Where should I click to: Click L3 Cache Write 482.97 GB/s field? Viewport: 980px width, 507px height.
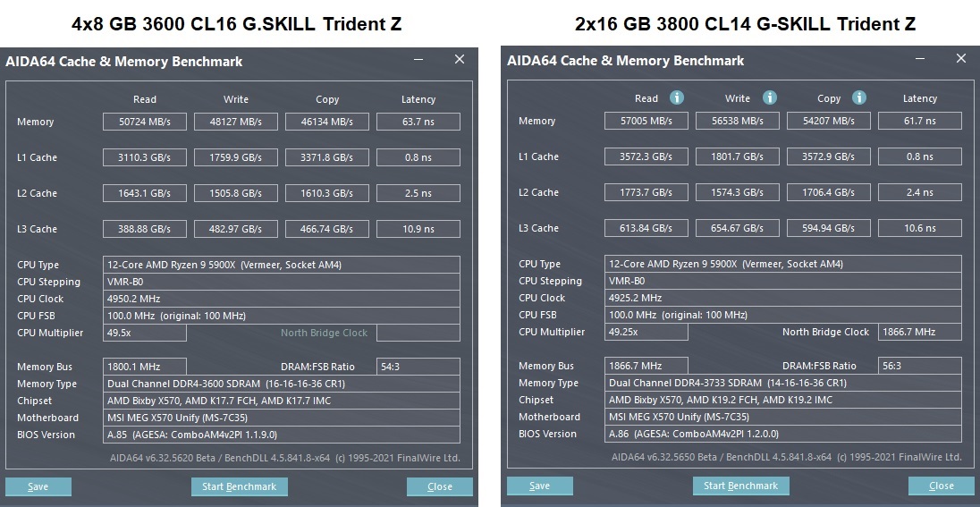pyautogui.click(x=236, y=229)
